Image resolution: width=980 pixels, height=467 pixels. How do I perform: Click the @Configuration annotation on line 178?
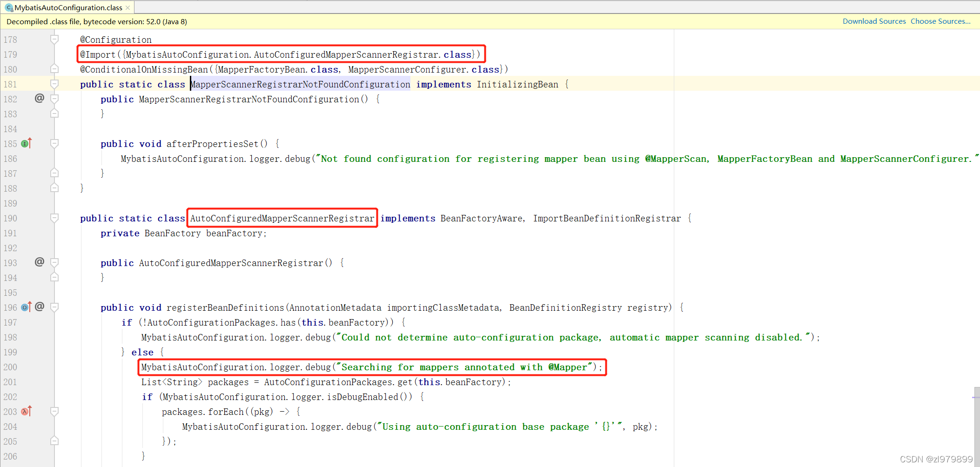tap(116, 40)
